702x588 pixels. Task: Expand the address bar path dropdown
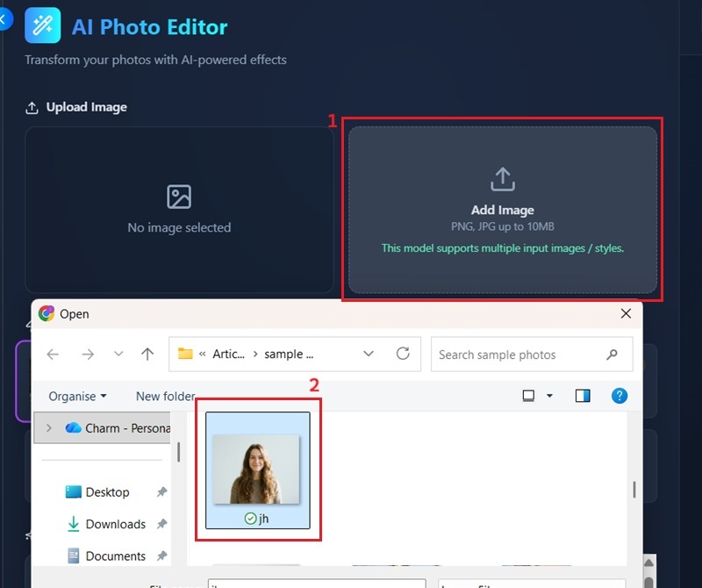click(x=369, y=354)
